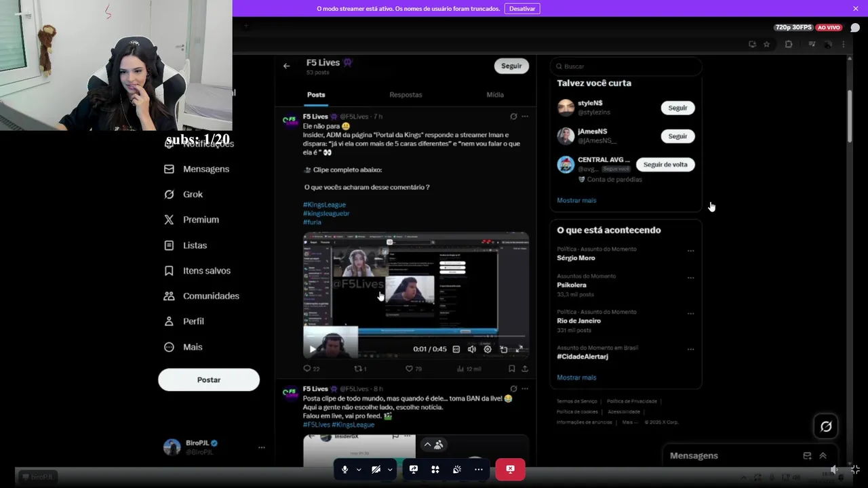Open the #furia hashtag link
The image size is (868, 488).
pyautogui.click(x=312, y=222)
